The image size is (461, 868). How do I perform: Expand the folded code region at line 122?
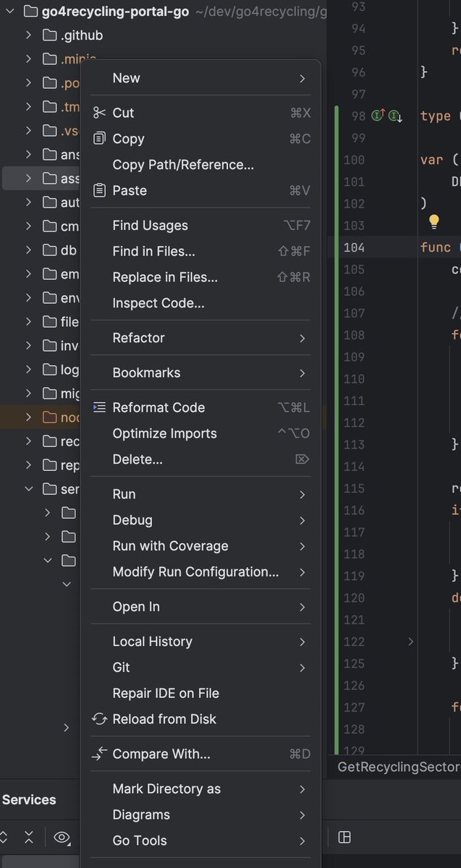pos(410,641)
